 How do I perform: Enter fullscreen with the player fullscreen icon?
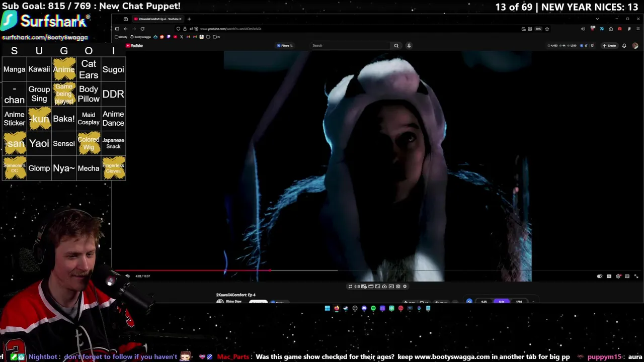click(636, 276)
